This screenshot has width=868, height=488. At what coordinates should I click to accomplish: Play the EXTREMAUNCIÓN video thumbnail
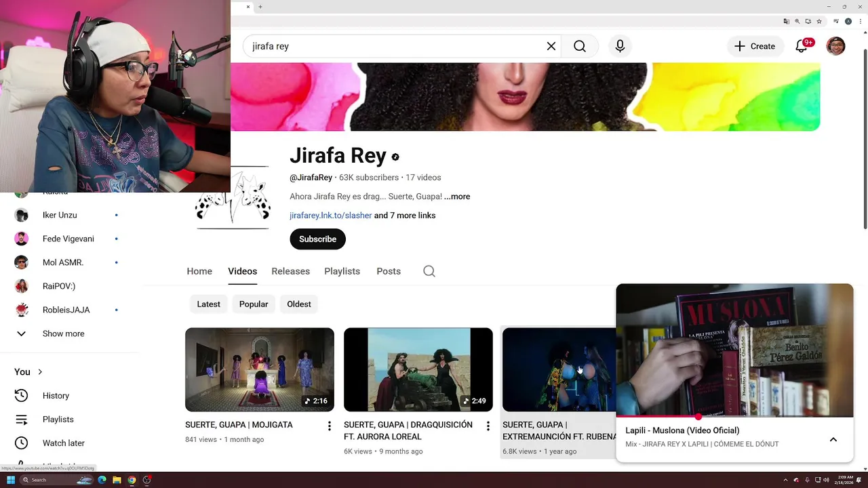tap(559, 369)
